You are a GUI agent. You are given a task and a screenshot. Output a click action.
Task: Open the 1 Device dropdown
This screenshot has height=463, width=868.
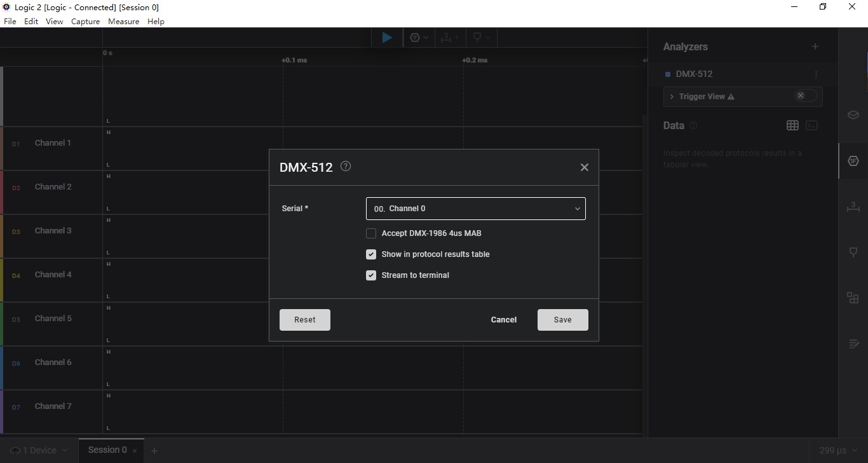pos(39,450)
